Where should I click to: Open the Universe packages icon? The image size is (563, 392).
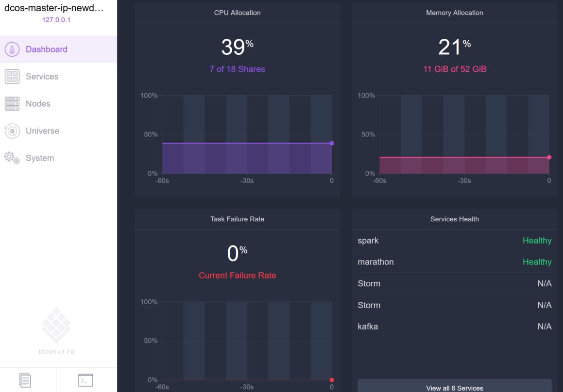pos(12,131)
